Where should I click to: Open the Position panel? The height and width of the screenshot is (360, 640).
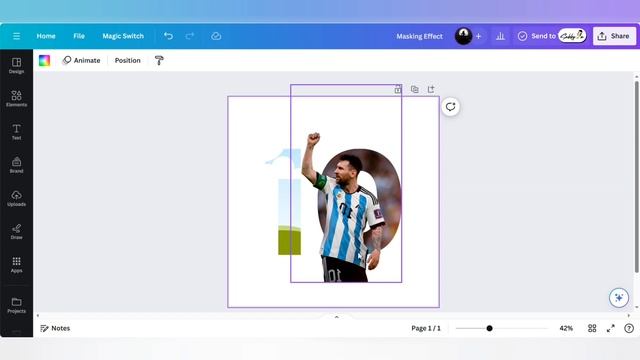click(x=127, y=60)
